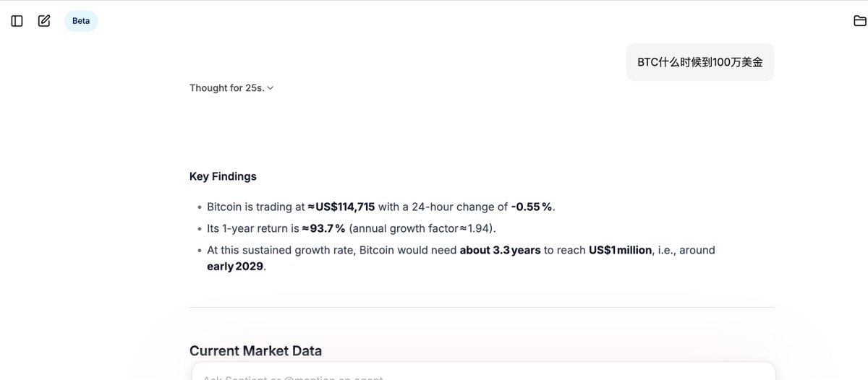Click 'Bitcoin is trading at' bullet text

255,207
